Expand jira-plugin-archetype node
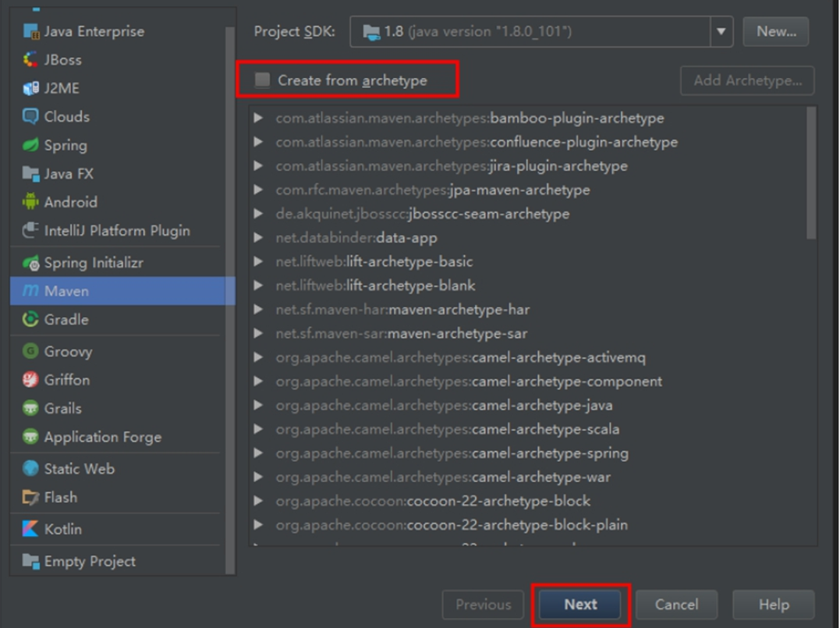 258,165
